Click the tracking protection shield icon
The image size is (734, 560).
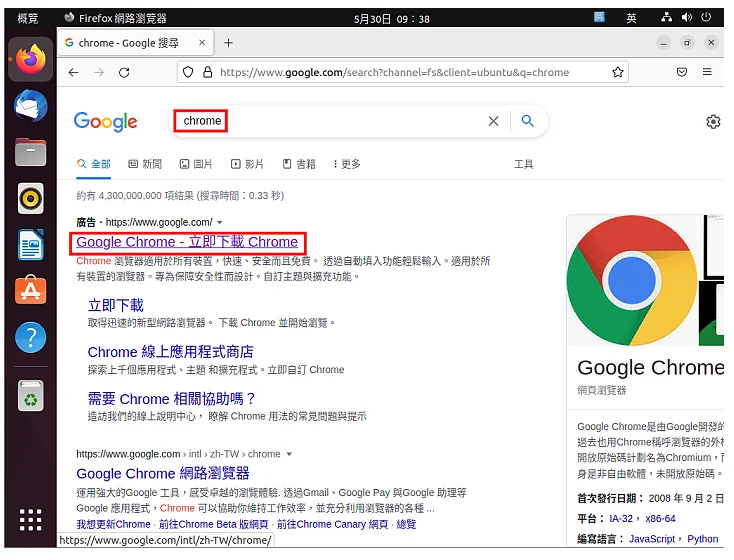(188, 72)
